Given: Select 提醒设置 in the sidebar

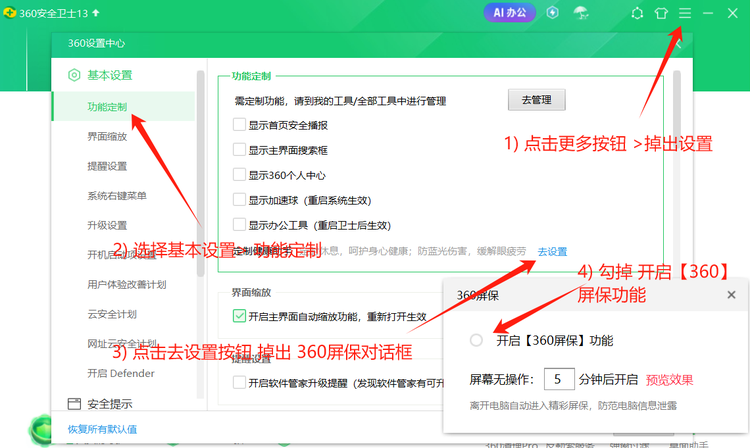Looking at the screenshot, I should point(107,166).
